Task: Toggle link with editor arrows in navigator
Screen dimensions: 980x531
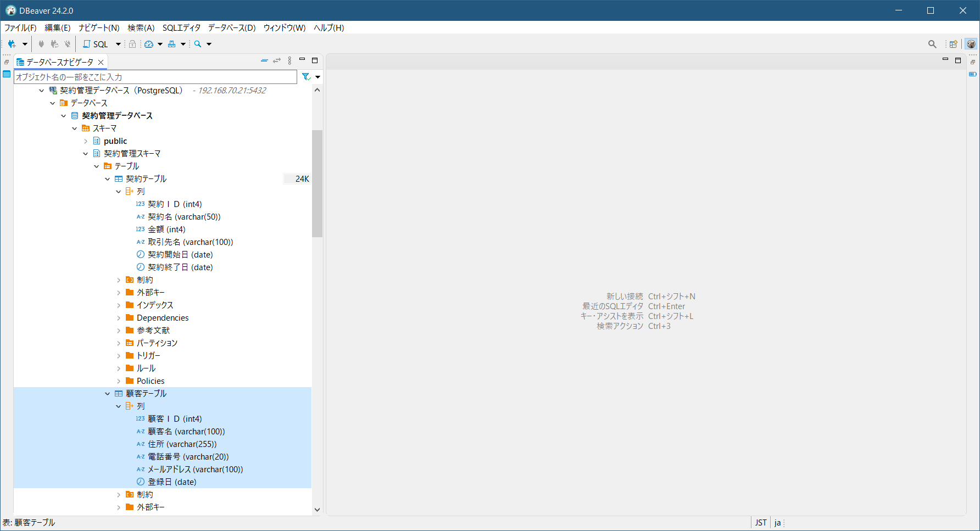Action: [277, 60]
